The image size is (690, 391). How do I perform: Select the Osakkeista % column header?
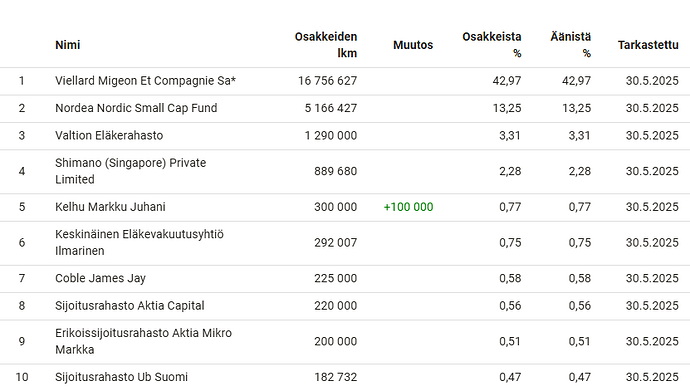[x=492, y=45]
